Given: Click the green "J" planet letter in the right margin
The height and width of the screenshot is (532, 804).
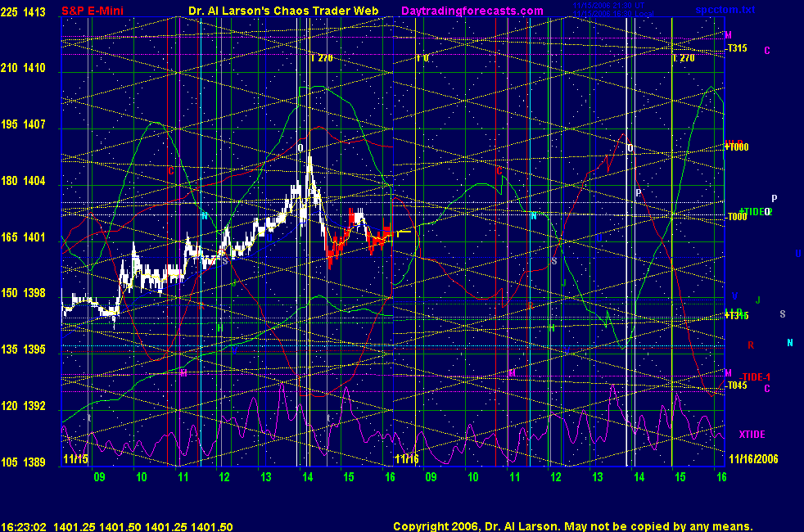Looking at the screenshot, I should tap(758, 300).
